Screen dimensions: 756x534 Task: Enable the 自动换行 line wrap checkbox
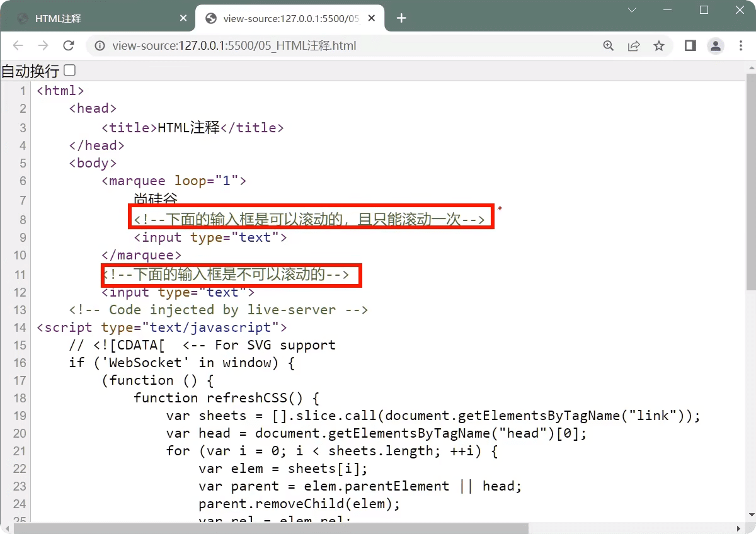click(69, 71)
